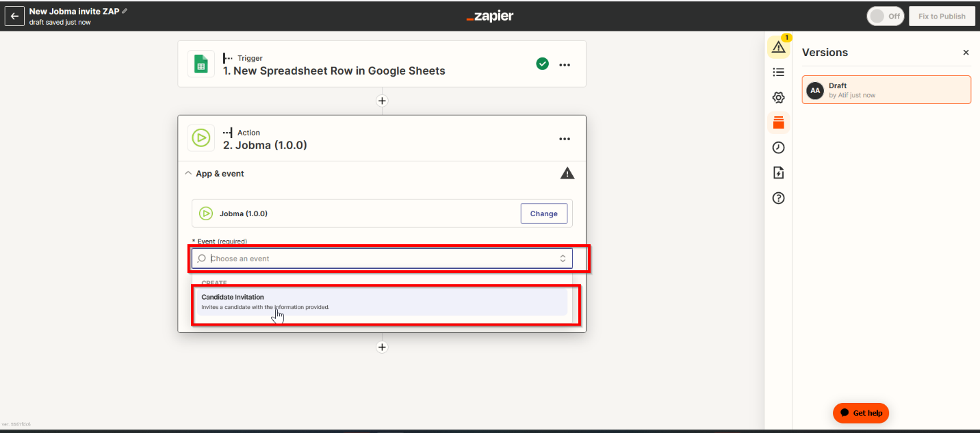980x433 pixels.
Task: Open the sidebar file-with-bolt icon
Action: point(778,173)
